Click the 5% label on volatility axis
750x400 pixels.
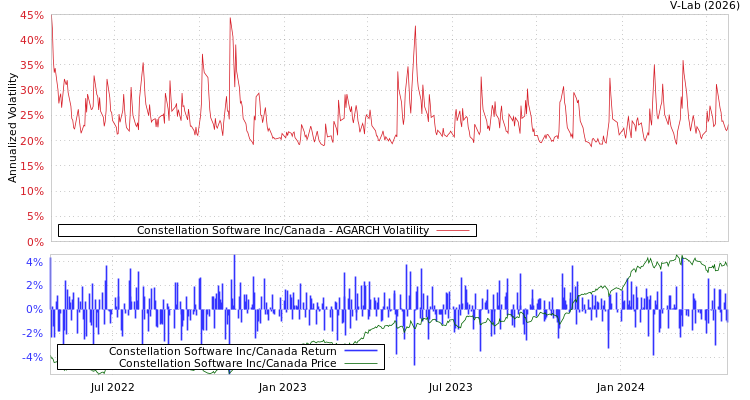(x=35, y=216)
